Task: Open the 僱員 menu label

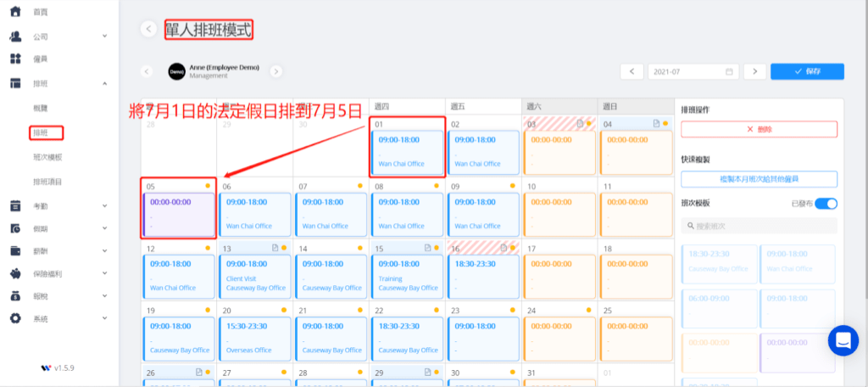Action: tap(40, 59)
